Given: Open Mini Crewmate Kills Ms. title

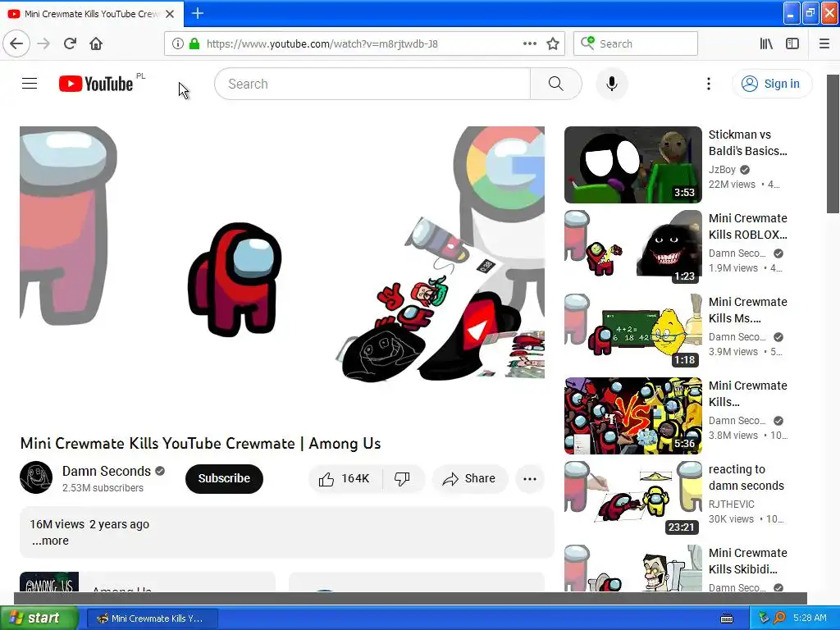Looking at the screenshot, I should pos(748,309).
